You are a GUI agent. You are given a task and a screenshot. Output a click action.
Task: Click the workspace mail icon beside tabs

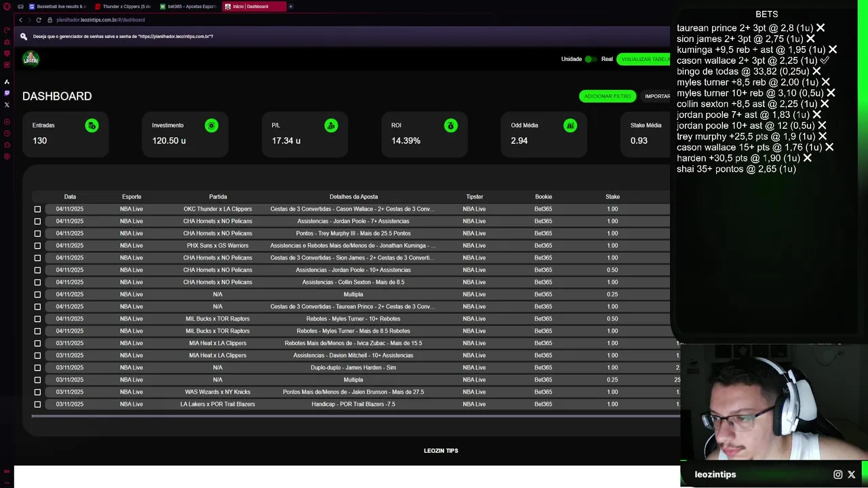click(x=20, y=6)
